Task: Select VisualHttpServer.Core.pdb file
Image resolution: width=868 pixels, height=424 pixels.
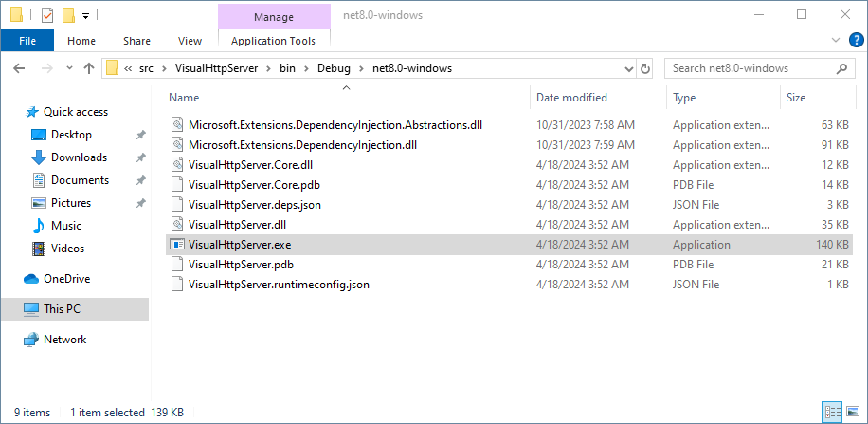Action: 254,185
